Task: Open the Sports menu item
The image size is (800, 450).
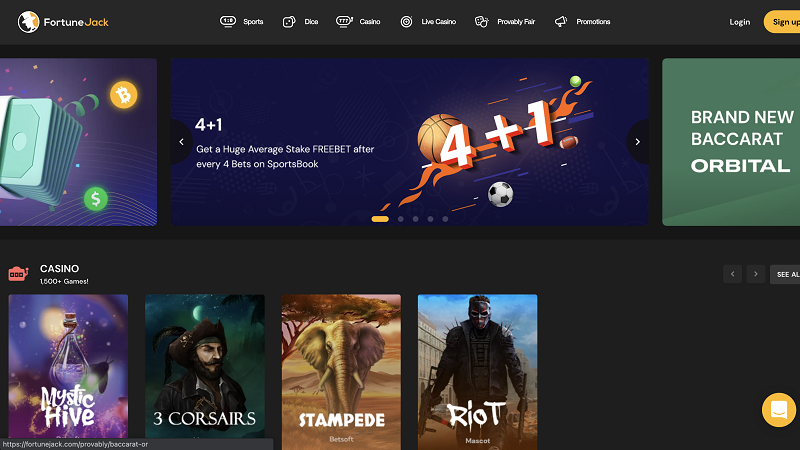Action: pyautogui.click(x=253, y=21)
